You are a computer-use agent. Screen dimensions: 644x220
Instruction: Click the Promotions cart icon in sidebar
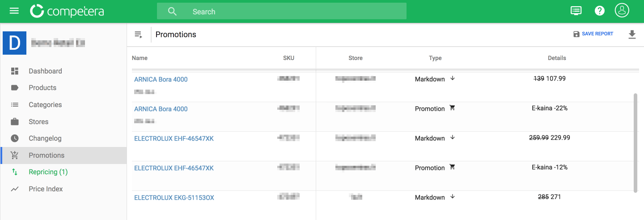(x=15, y=155)
